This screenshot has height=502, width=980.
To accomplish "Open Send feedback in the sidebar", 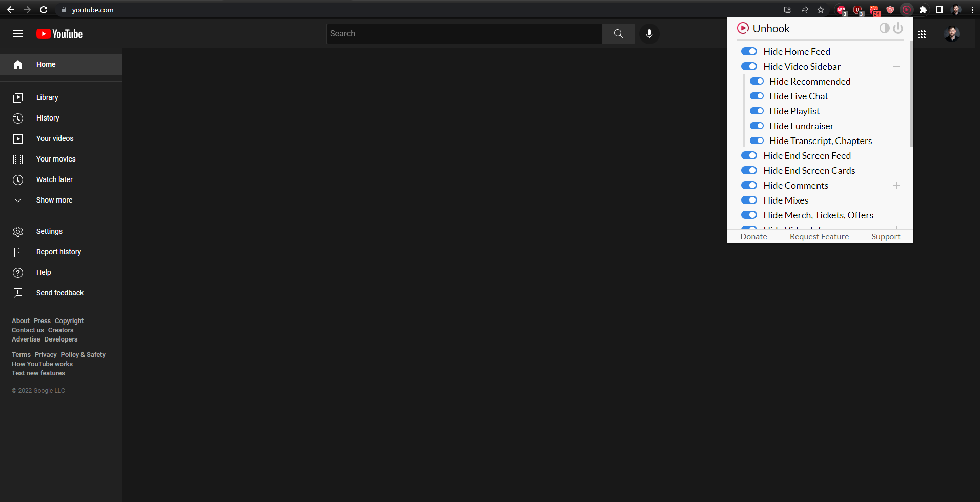I will pos(61,293).
